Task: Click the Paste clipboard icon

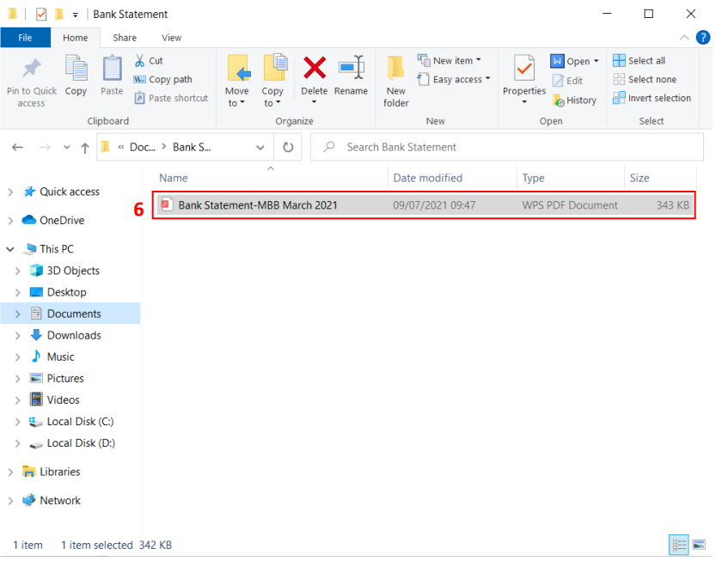Action: 112,69
